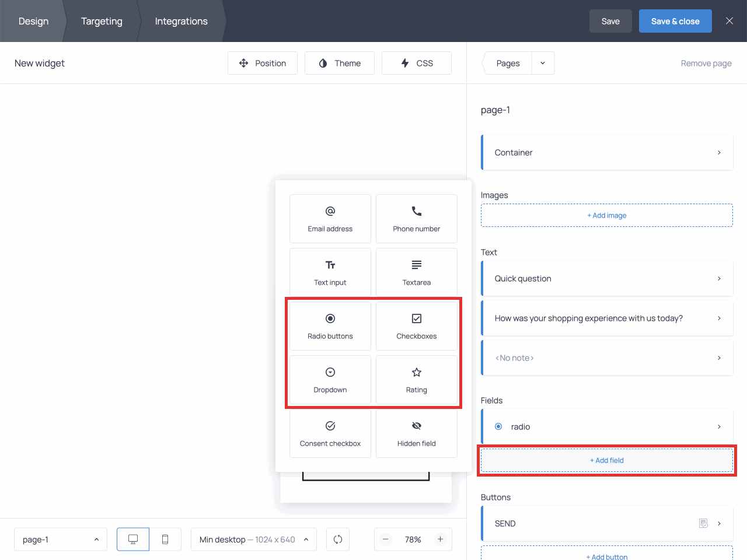Switch to the Targeting tab
747x560 pixels.
click(102, 21)
